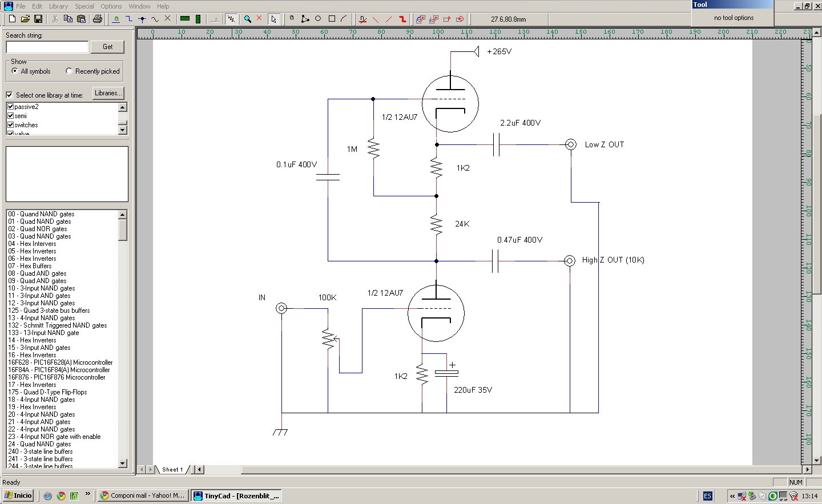
Task: Click symbol list scroll-up arrow
Action: point(122,214)
